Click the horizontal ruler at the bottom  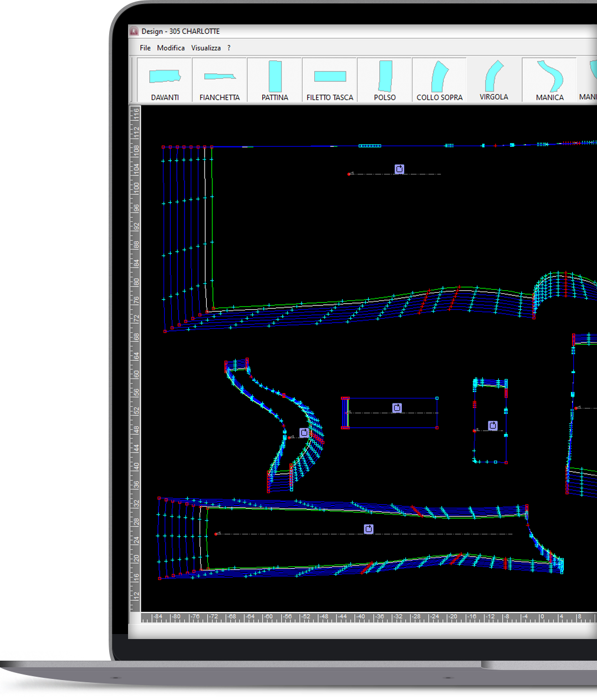point(369,617)
